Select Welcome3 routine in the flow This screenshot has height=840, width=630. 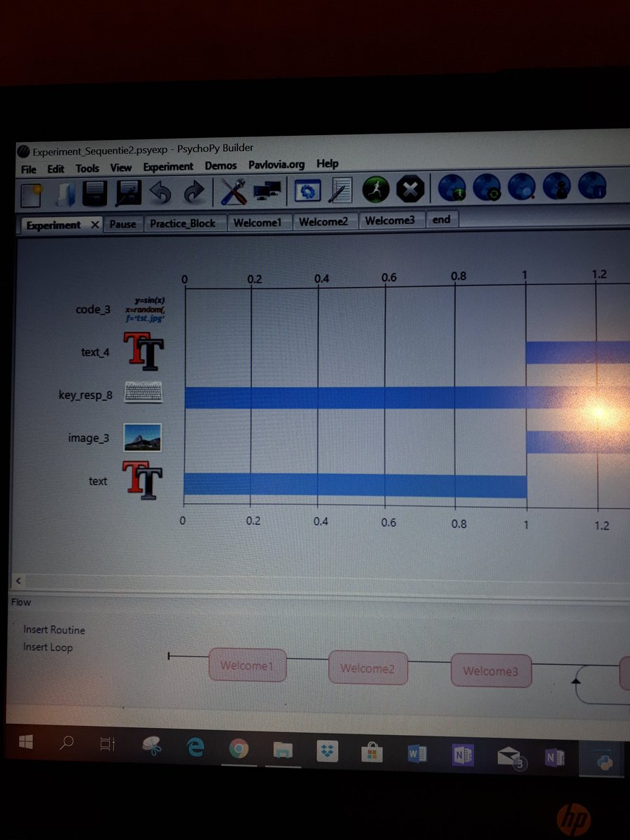point(491,671)
